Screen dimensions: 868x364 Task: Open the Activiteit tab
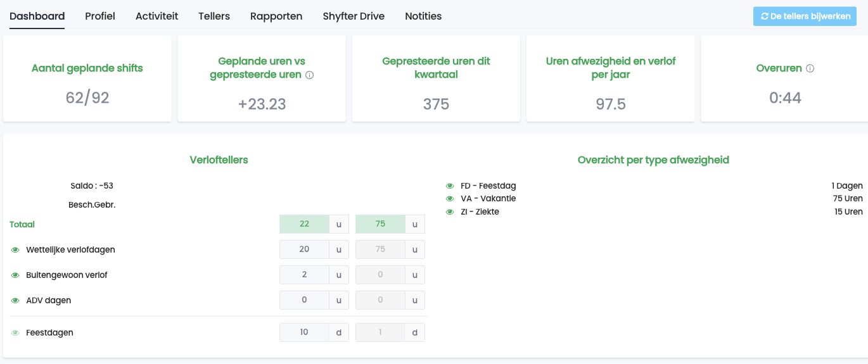click(156, 16)
